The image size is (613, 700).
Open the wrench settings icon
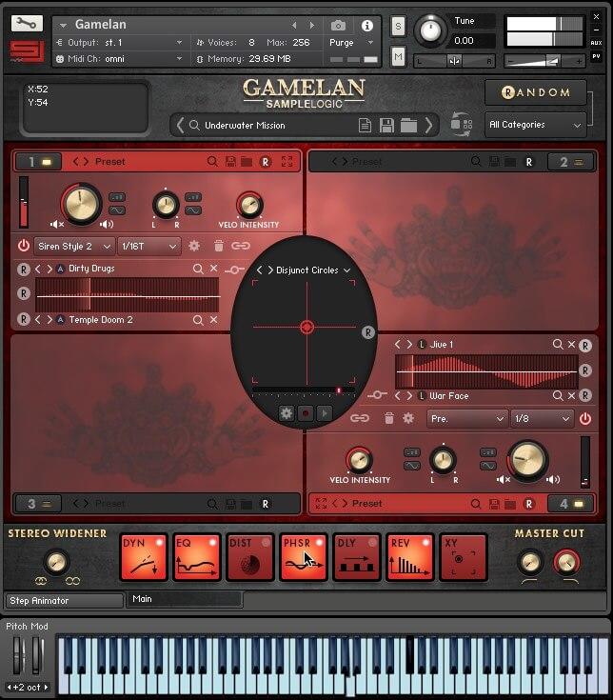(27, 24)
